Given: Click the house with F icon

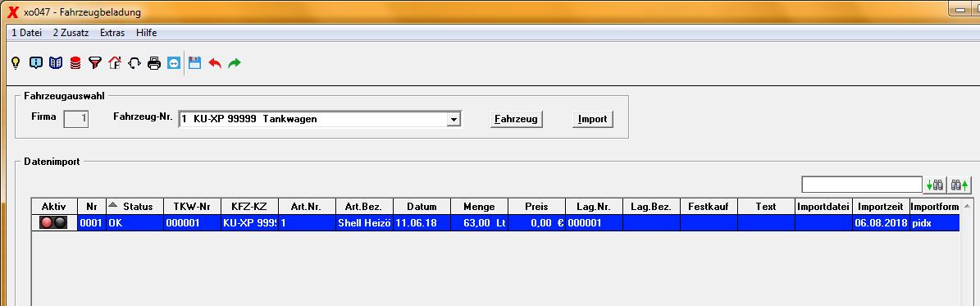Looking at the screenshot, I should tap(114, 62).
